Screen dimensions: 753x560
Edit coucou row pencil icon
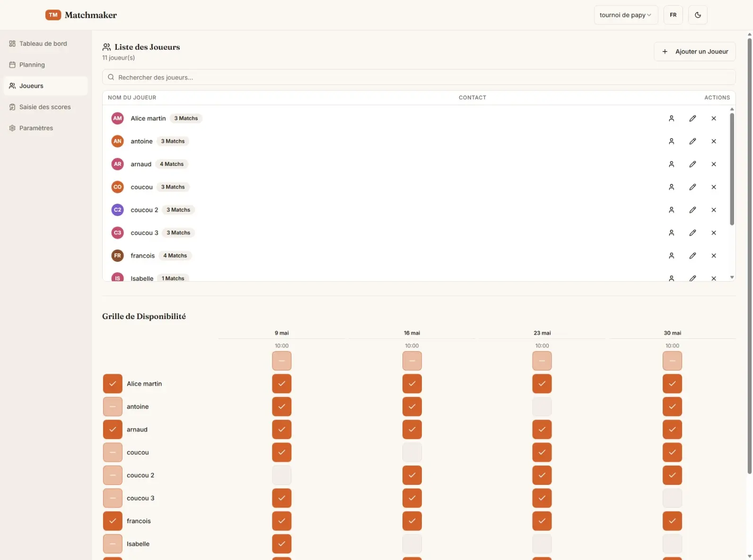tap(692, 187)
